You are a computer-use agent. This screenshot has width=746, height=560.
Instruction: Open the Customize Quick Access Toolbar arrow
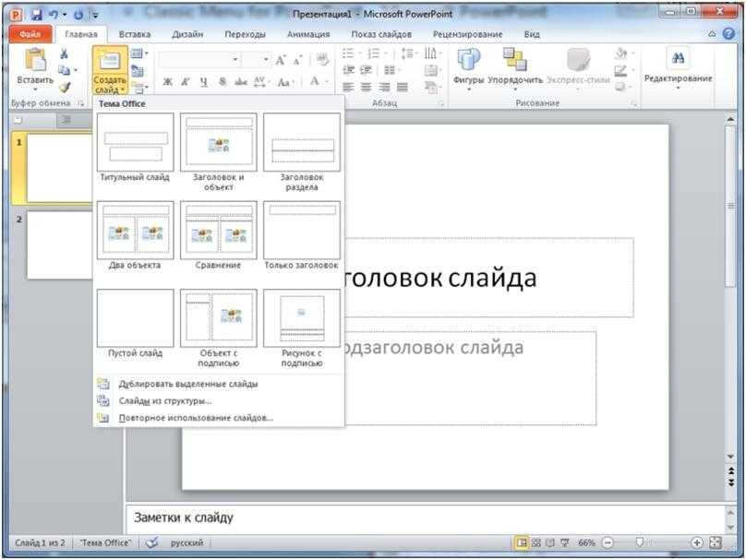click(x=96, y=15)
